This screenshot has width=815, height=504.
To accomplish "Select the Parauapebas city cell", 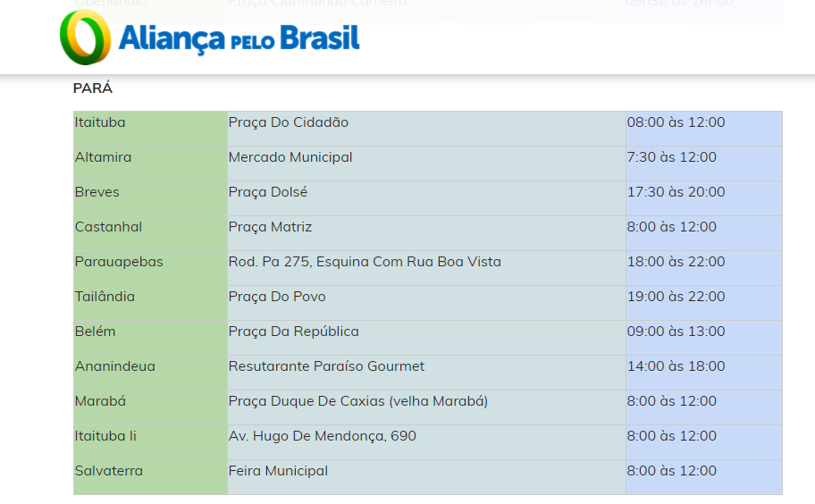I will [119, 262].
